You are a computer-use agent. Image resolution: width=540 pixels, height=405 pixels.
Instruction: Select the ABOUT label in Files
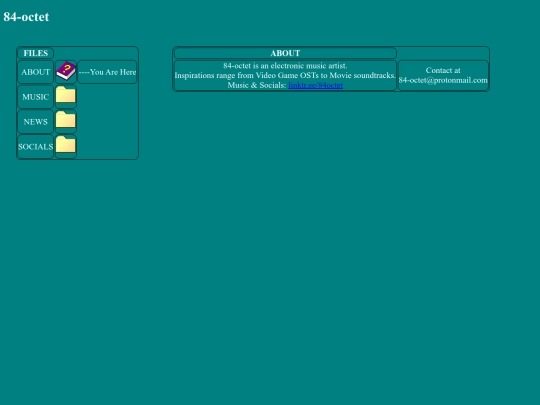tap(35, 72)
